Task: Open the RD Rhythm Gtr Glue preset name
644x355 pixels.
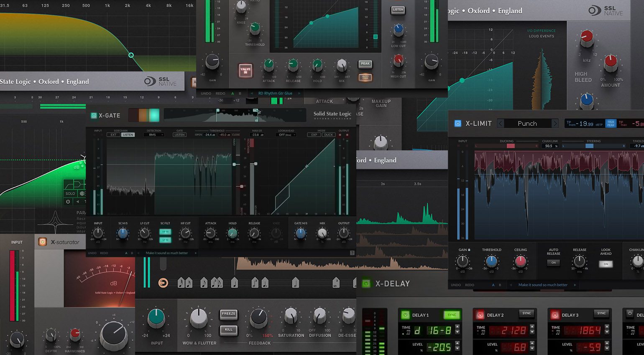Action: tap(275, 94)
